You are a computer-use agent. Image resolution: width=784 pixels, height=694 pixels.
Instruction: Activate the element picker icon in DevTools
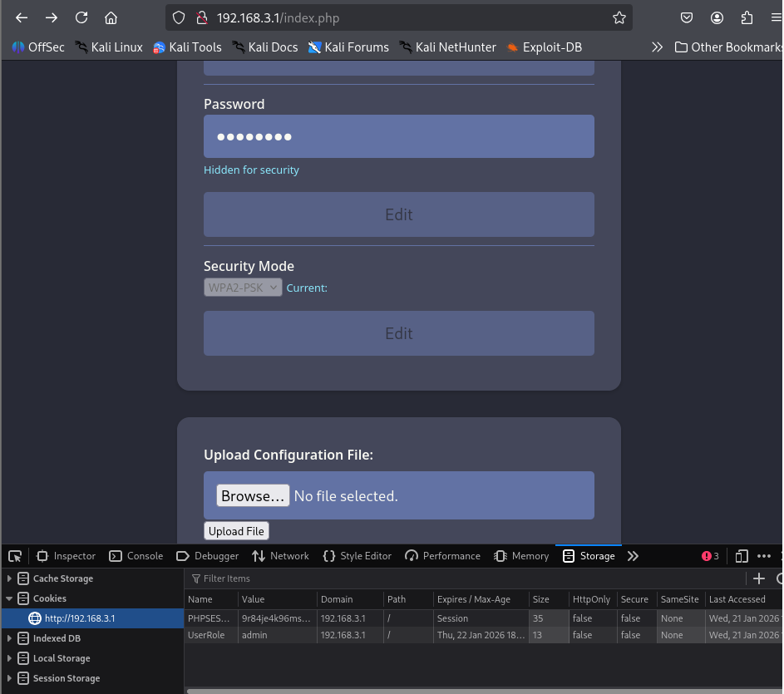[15, 556]
